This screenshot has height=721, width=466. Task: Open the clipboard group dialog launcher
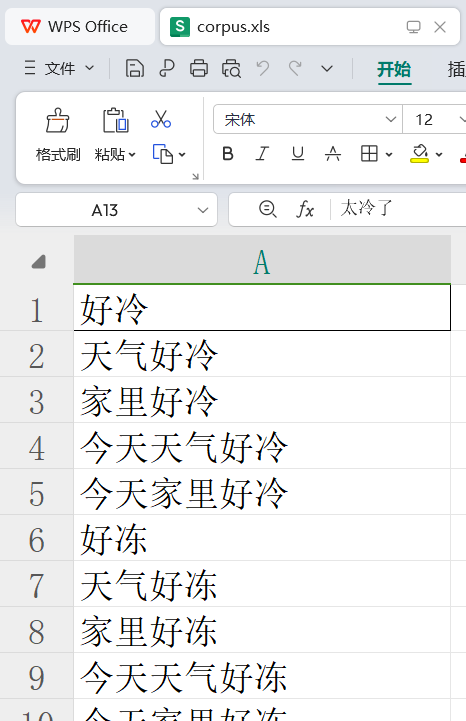pyautogui.click(x=196, y=176)
